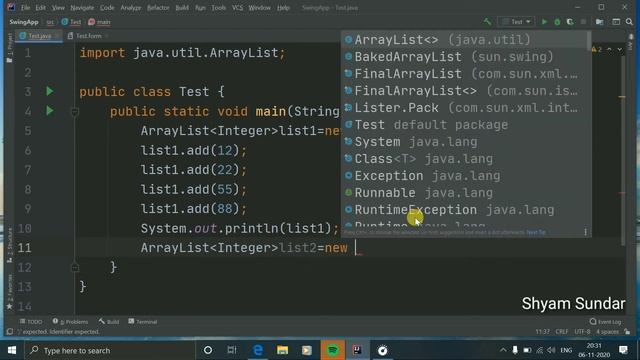
Task: Click the 11:37 caret position indicator
Action: click(542, 332)
